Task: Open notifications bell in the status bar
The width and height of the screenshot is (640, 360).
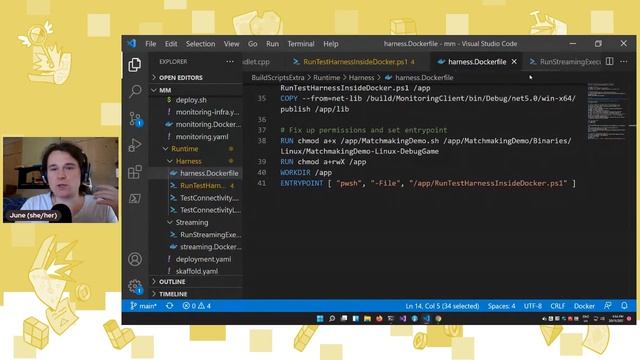Action: click(x=624, y=306)
